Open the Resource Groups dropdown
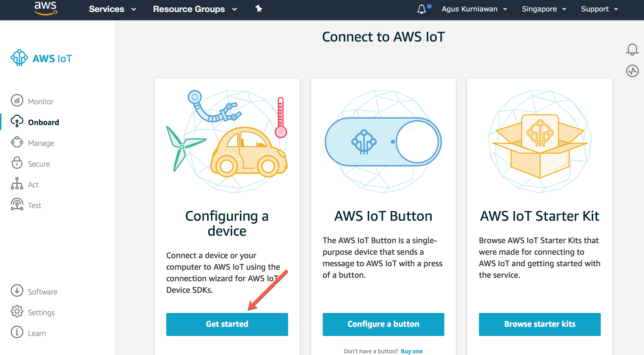The image size is (644, 355). (195, 9)
